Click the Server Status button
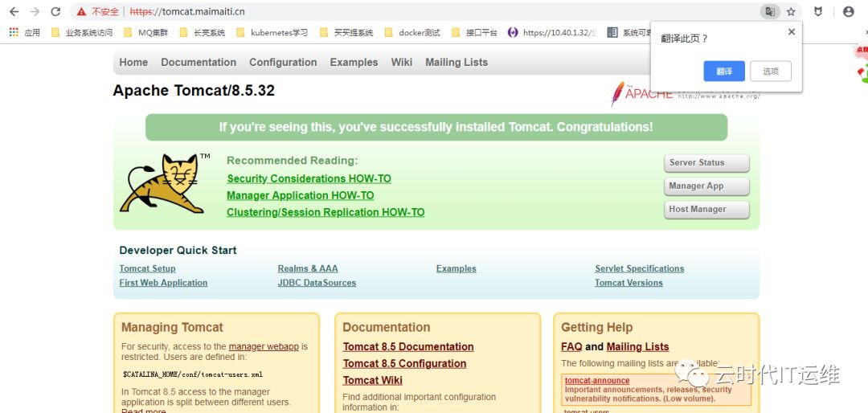 tap(707, 163)
